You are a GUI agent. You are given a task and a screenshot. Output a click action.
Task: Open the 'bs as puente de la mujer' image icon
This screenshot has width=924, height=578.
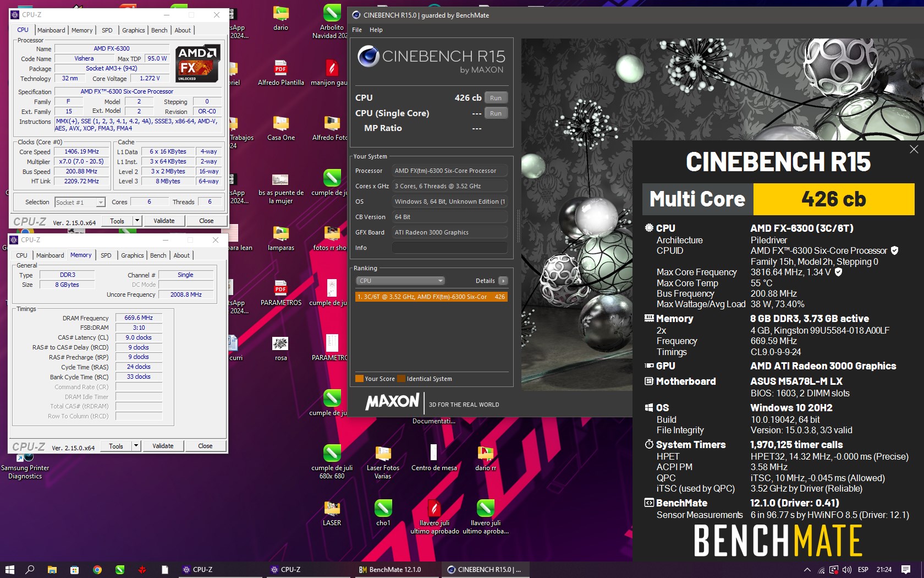280,188
